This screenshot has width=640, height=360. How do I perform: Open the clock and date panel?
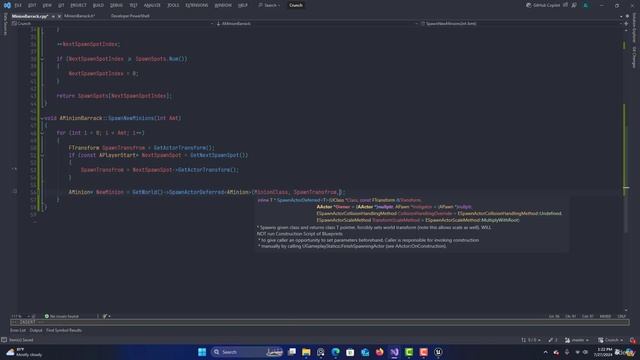tap(604, 352)
